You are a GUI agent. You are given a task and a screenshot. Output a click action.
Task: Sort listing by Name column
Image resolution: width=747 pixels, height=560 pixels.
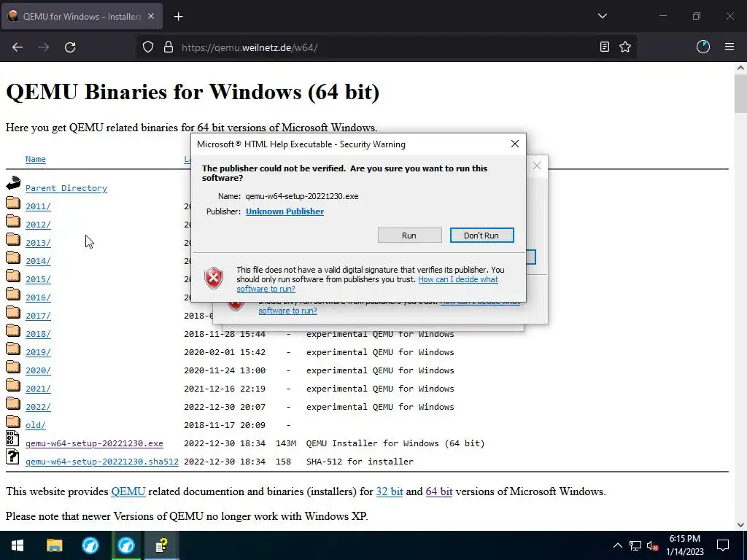pyautogui.click(x=36, y=159)
